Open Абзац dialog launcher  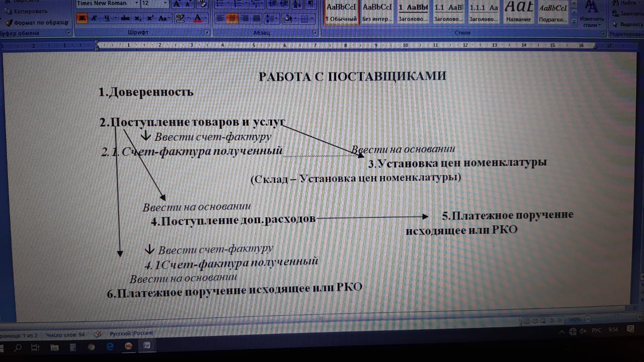pos(315,33)
